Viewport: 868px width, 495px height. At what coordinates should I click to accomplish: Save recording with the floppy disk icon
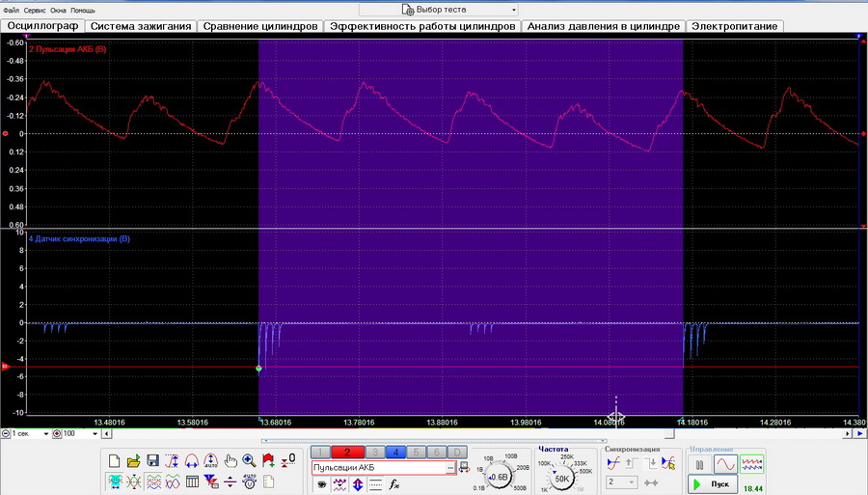[x=152, y=460]
